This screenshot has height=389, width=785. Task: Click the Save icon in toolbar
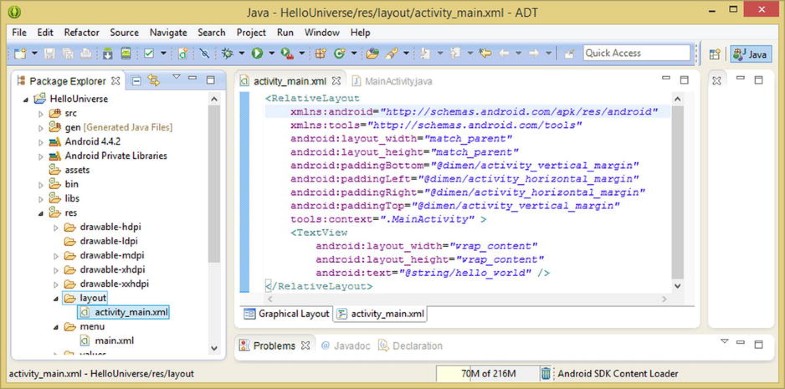point(50,53)
